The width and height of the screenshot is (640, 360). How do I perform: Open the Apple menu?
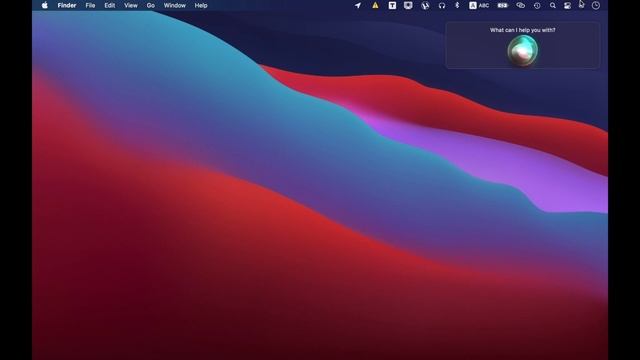[45, 5]
